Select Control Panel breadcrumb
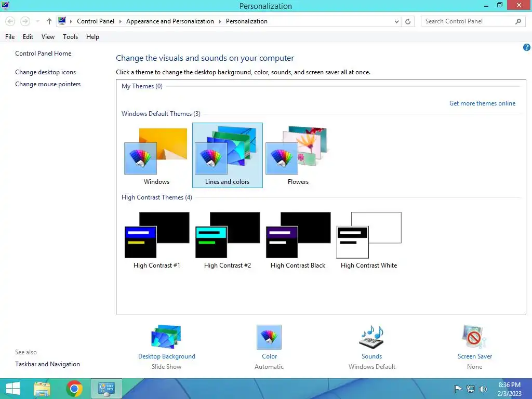532x399 pixels. coord(96,21)
